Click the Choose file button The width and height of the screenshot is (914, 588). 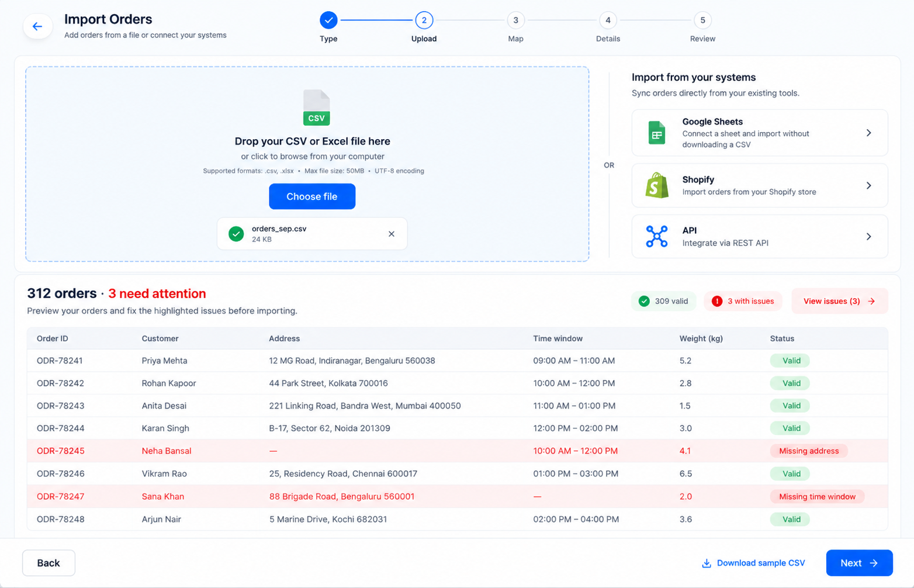[x=312, y=196]
